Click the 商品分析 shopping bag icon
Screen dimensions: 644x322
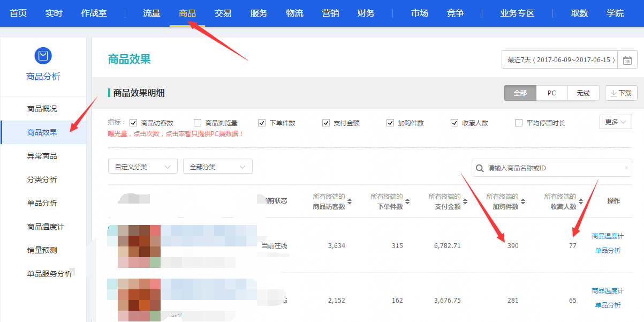[43, 56]
